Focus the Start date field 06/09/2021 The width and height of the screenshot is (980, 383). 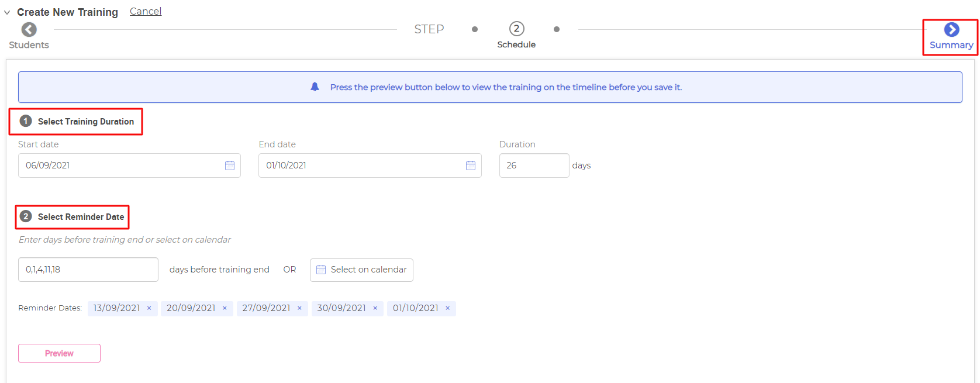point(129,165)
